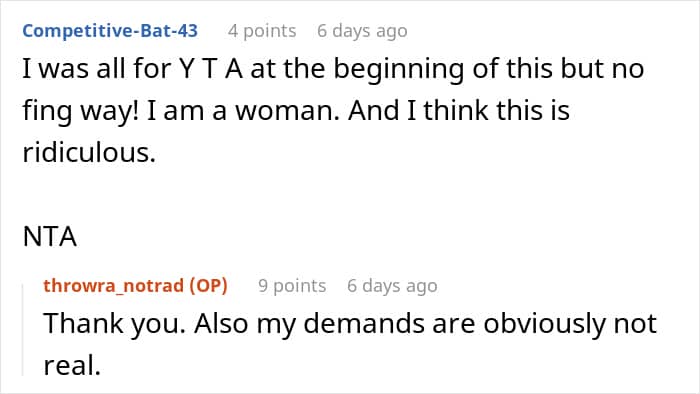This screenshot has width=700, height=394.
Task: Click the "NTA" verdict text
Action: click(x=50, y=236)
